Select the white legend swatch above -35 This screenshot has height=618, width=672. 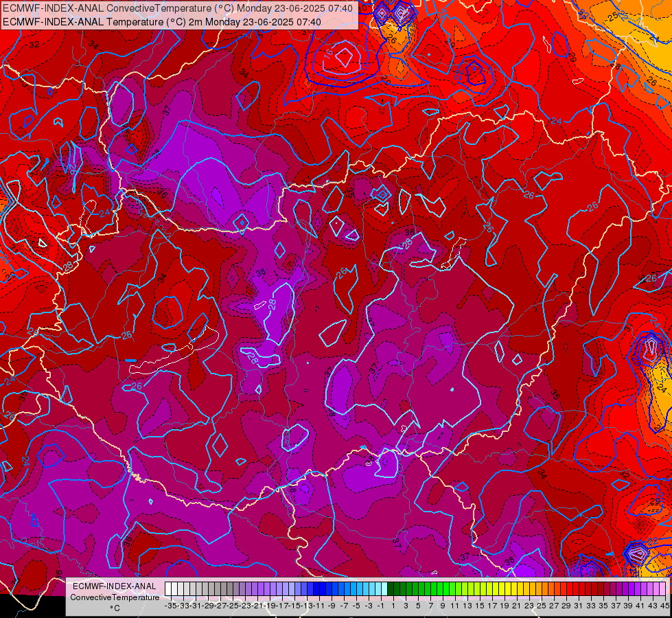(168, 588)
